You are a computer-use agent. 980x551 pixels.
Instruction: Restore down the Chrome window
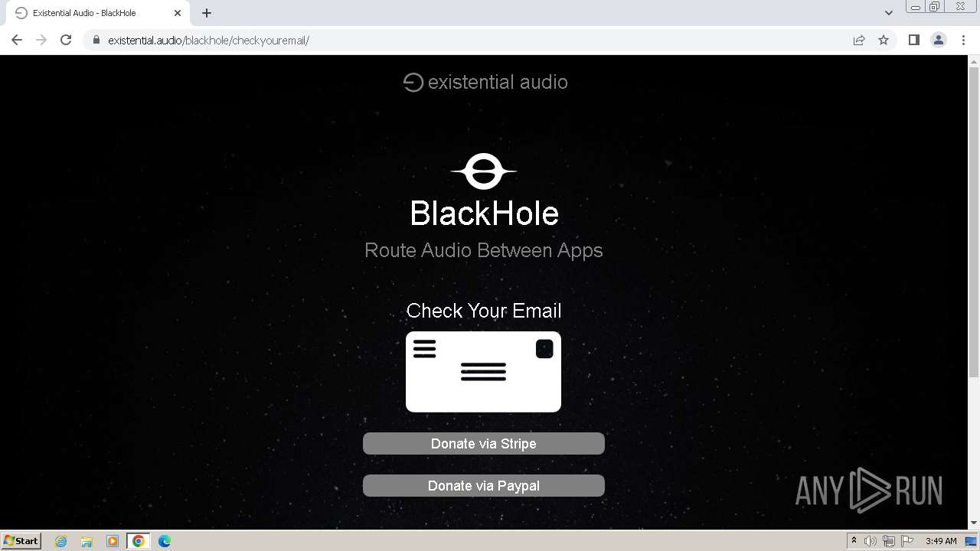coord(935,6)
